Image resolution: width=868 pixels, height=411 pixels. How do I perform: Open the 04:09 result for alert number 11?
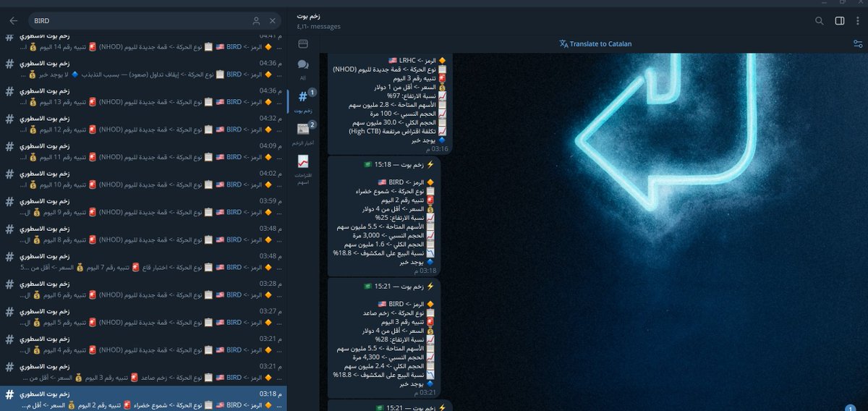pyautogui.click(x=143, y=151)
